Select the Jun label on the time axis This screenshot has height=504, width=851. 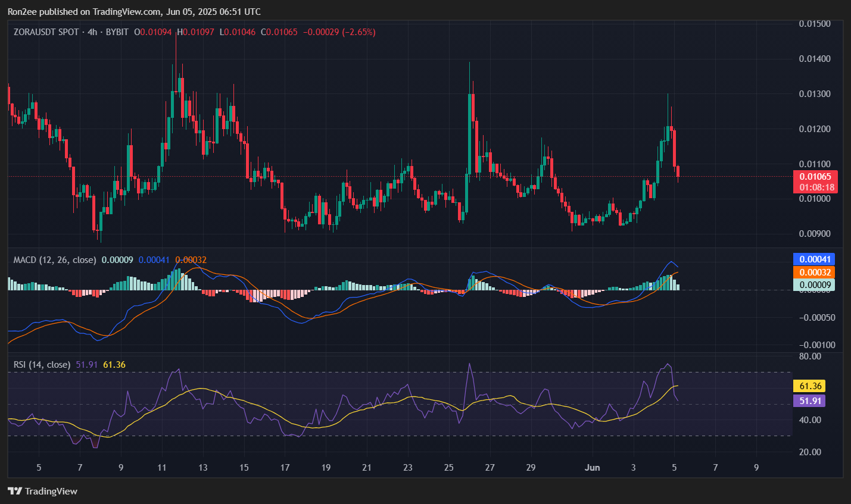click(x=593, y=468)
